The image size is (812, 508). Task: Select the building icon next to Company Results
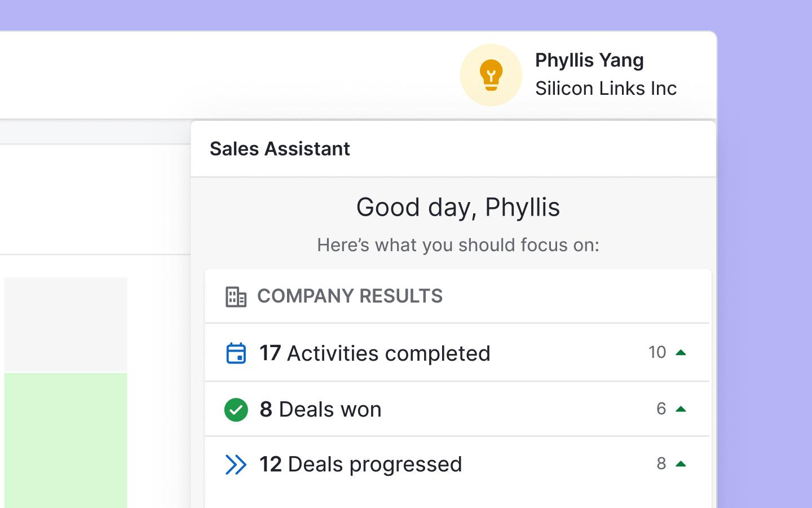(x=236, y=296)
